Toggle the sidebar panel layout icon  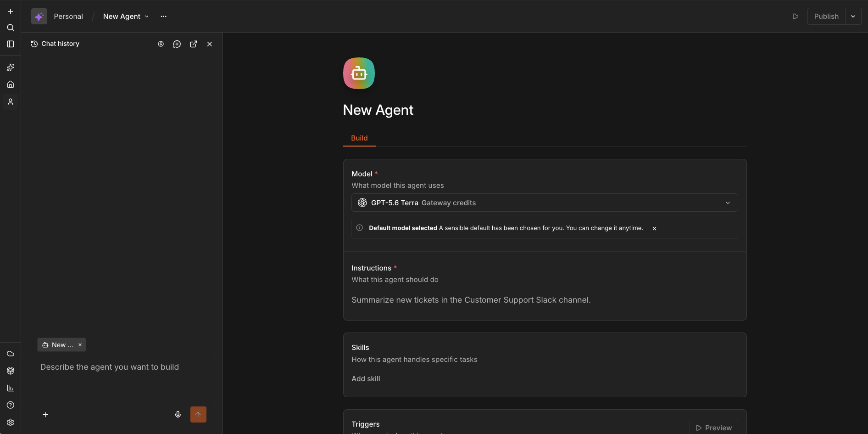[11, 44]
